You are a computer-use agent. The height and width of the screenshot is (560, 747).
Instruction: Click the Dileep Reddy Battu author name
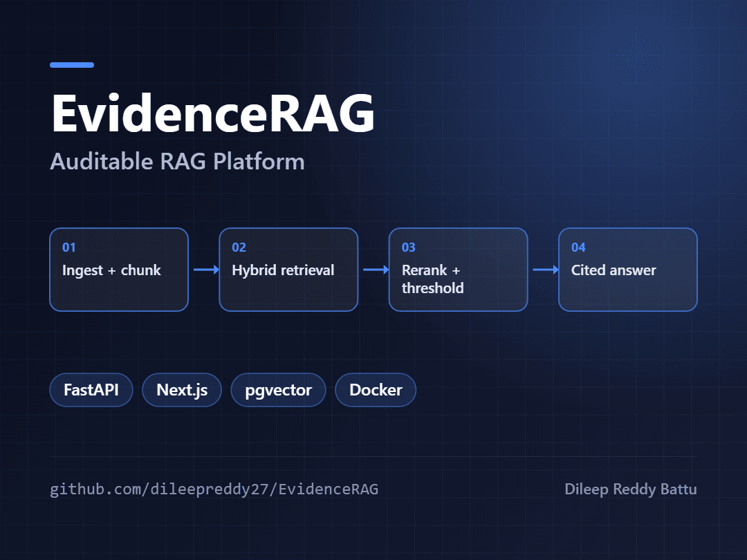coord(631,489)
